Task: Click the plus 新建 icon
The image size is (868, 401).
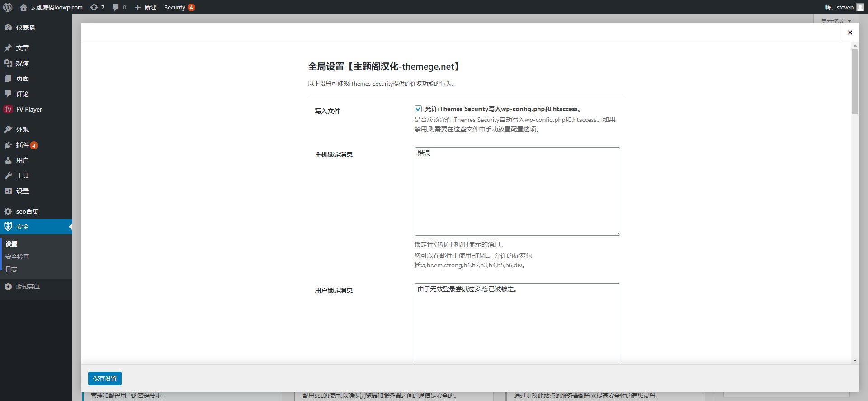Action: click(137, 7)
